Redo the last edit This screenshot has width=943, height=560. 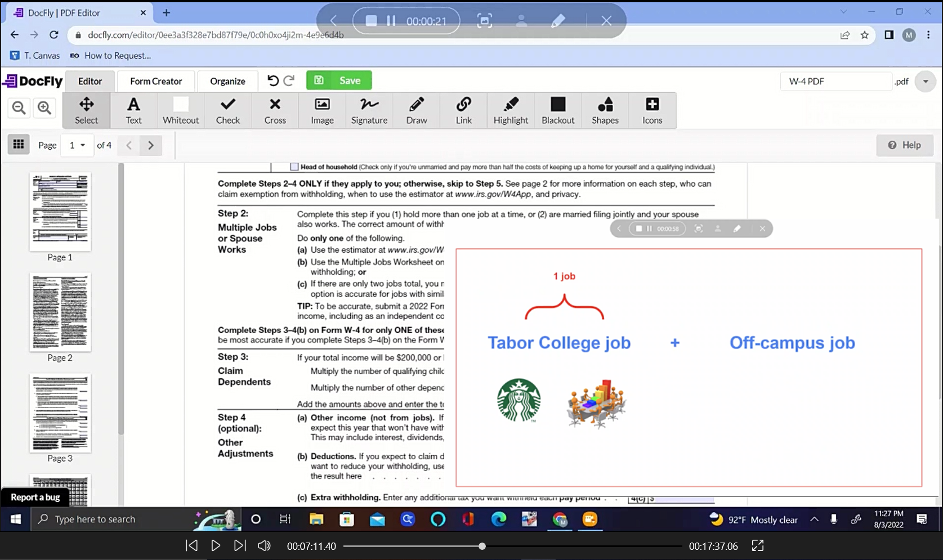tap(289, 80)
